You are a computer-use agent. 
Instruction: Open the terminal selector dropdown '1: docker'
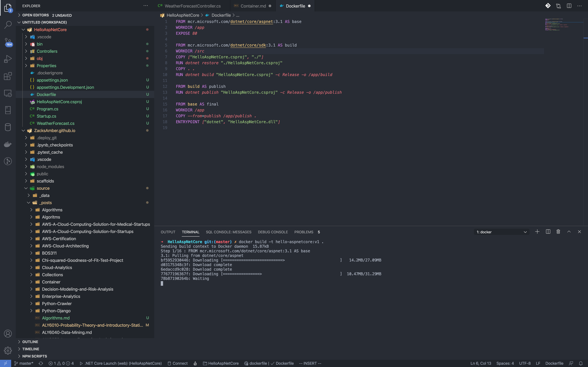(502, 232)
